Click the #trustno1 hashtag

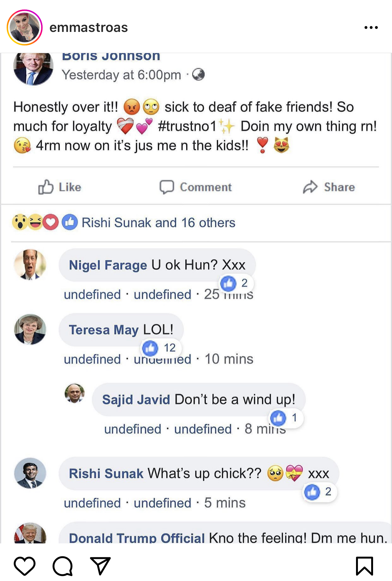187,126
